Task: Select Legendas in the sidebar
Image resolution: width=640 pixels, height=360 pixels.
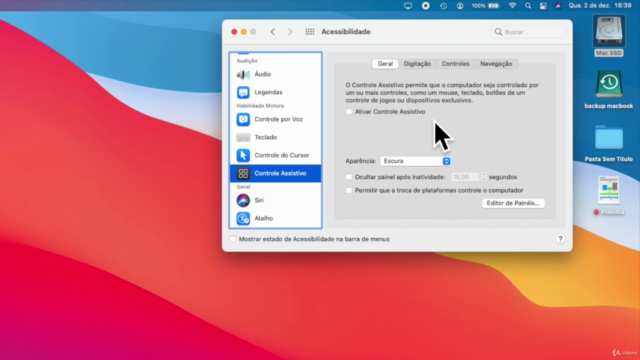Action: [x=275, y=92]
